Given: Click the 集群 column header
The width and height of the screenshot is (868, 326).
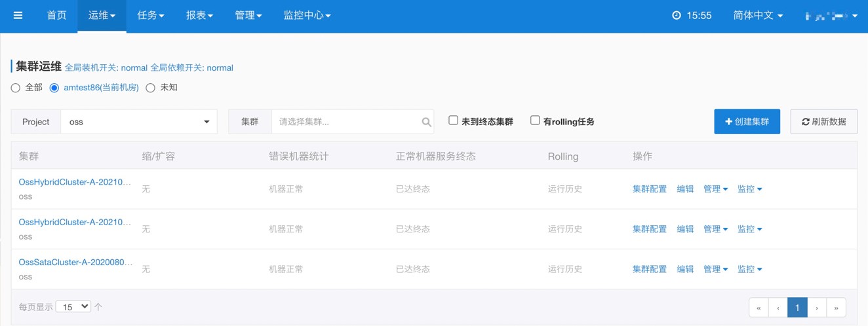Looking at the screenshot, I should (x=29, y=156).
